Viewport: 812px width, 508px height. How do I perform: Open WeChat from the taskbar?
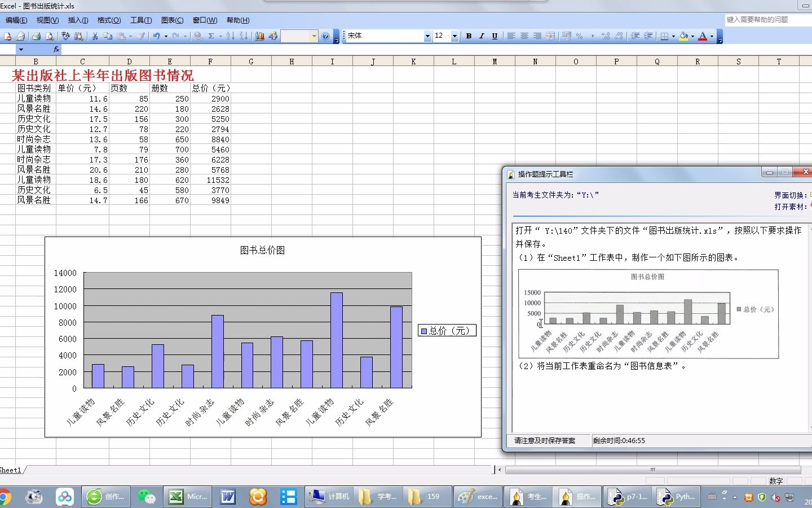147,497
